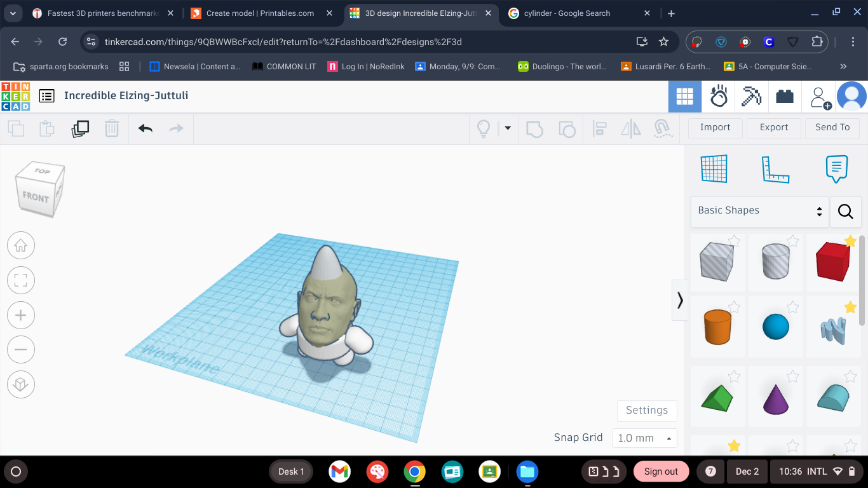Image resolution: width=868 pixels, height=488 pixels.
Task: Switch to Bricks view icon
Action: [x=785, y=97]
